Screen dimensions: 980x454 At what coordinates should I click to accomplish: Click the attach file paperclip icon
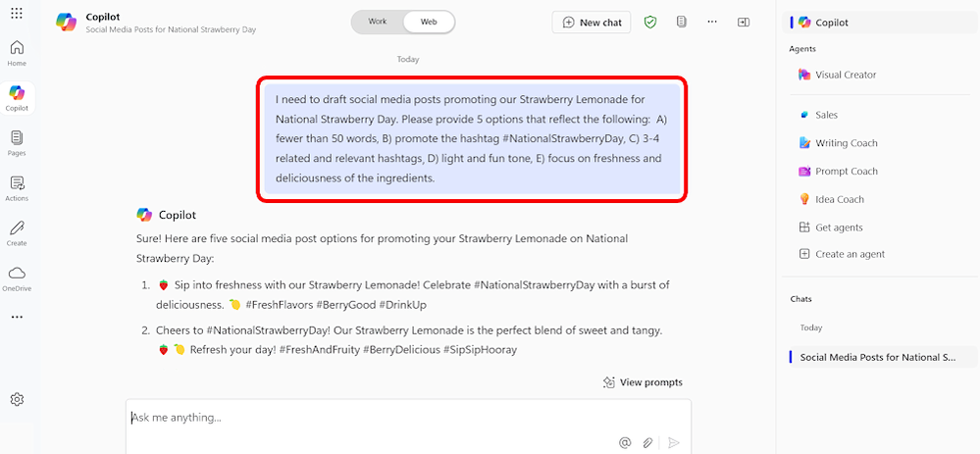click(647, 442)
